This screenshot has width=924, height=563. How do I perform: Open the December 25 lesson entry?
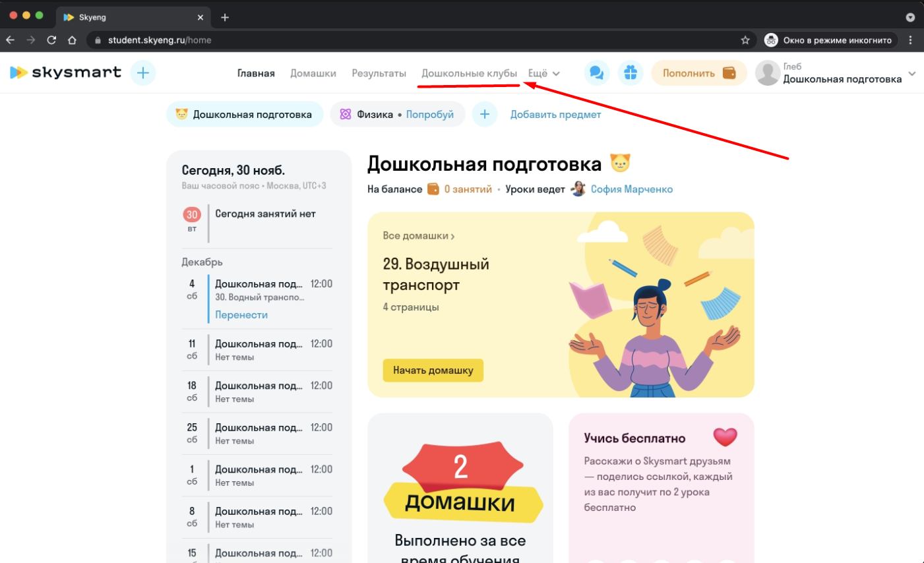257,434
